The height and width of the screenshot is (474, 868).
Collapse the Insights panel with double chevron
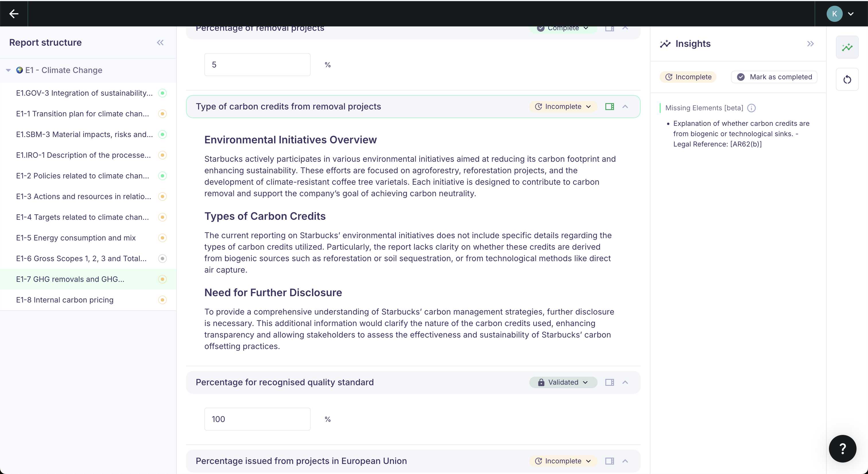[x=810, y=43]
